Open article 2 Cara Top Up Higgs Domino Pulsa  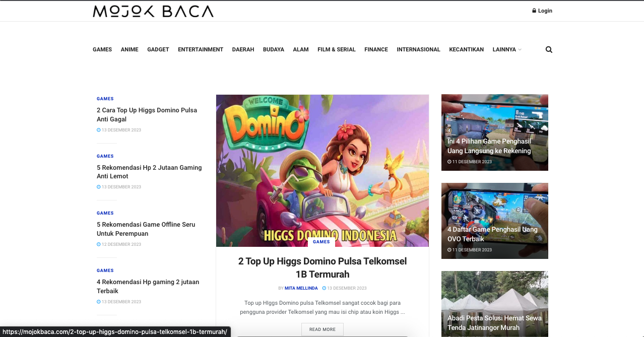[147, 115]
